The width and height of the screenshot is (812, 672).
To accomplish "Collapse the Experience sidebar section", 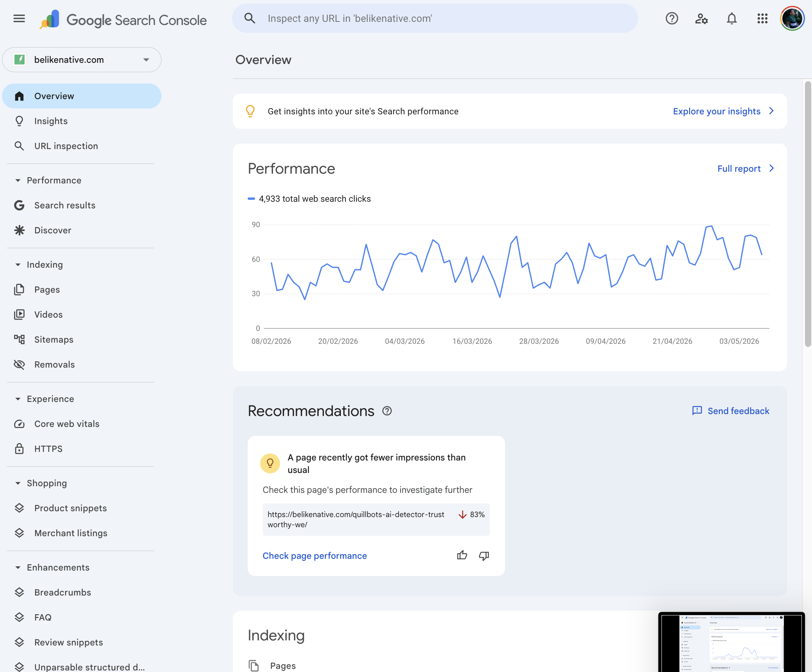I will click(x=18, y=399).
